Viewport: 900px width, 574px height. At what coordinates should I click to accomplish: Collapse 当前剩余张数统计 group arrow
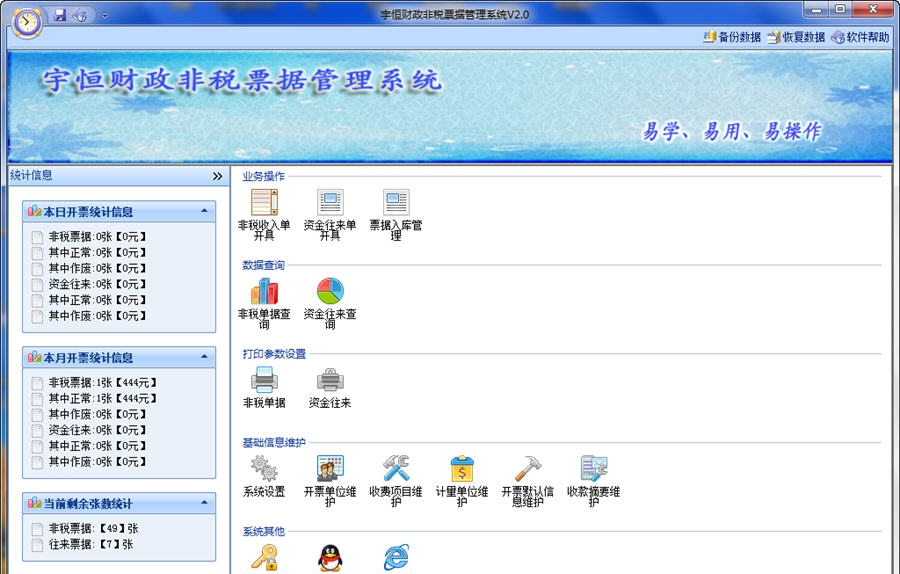pos(204,503)
